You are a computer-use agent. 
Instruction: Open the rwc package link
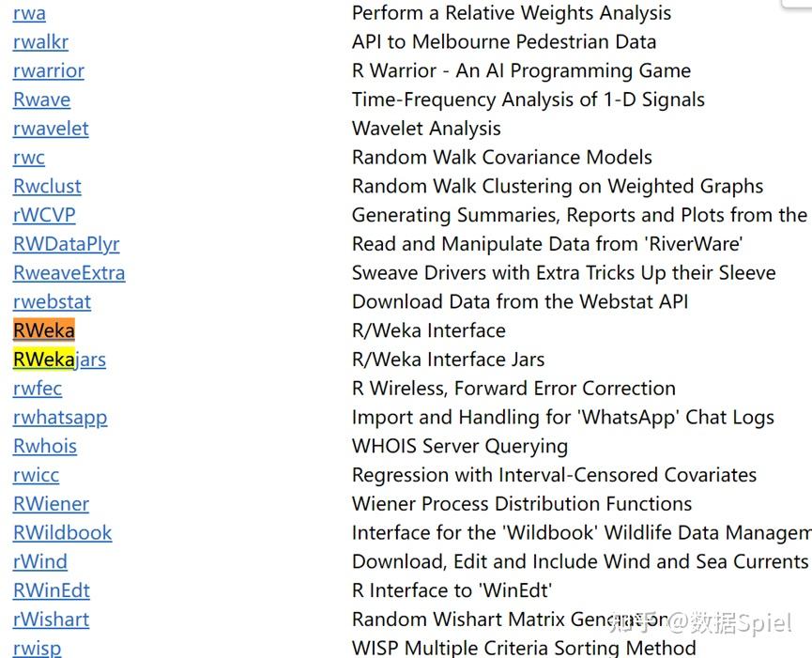click(29, 158)
